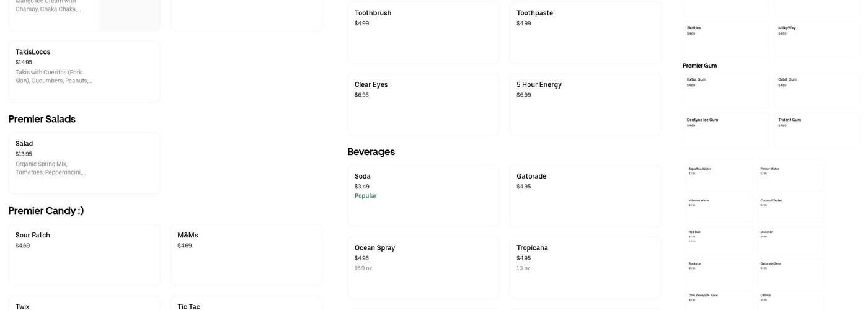Select the Extra Gum item
This screenshot has width=868, height=310.
pyautogui.click(x=725, y=91)
